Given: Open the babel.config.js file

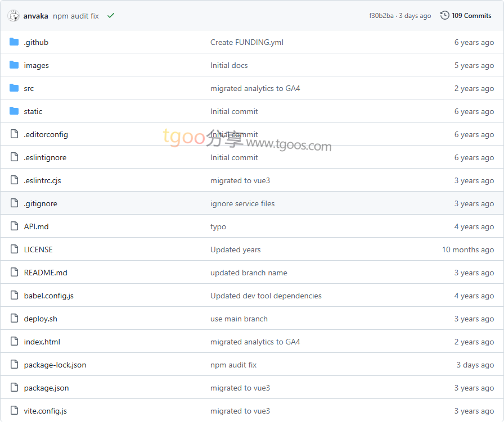Looking at the screenshot, I should (x=48, y=296).
